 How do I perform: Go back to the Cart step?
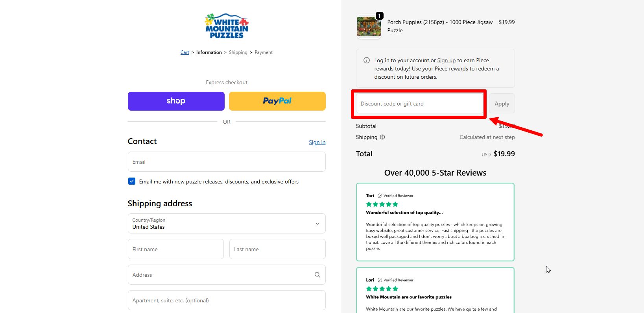click(x=185, y=52)
